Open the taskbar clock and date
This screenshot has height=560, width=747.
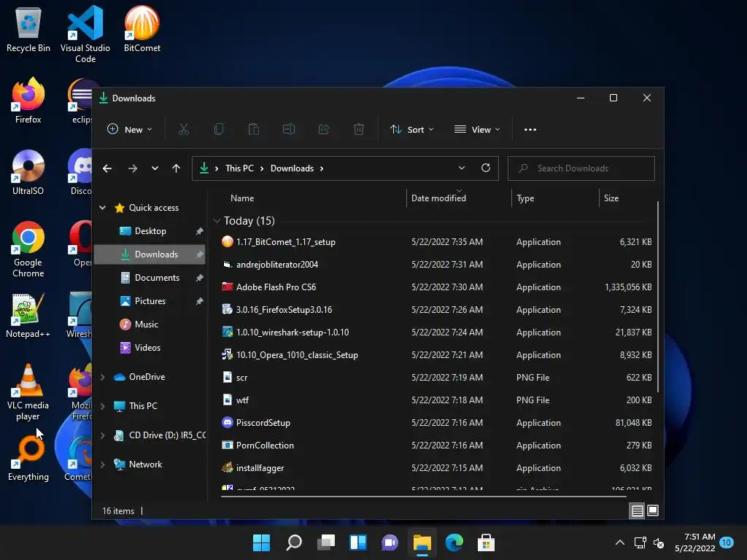pos(695,542)
